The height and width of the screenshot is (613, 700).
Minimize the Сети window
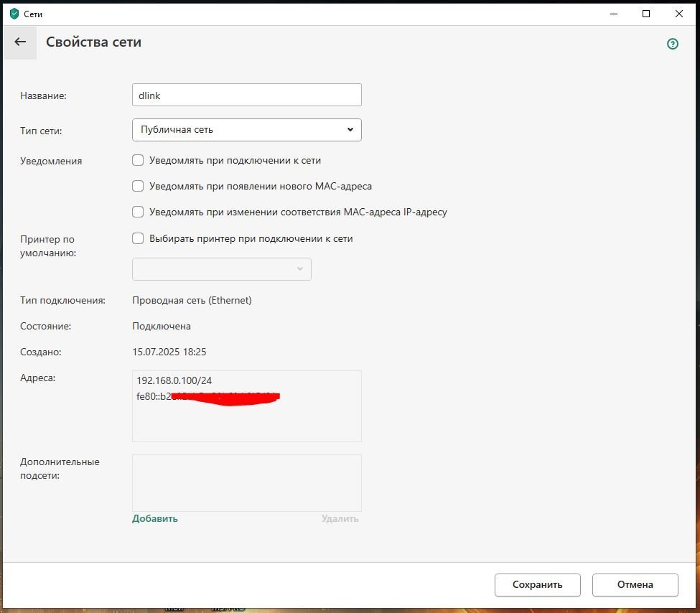point(613,14)
